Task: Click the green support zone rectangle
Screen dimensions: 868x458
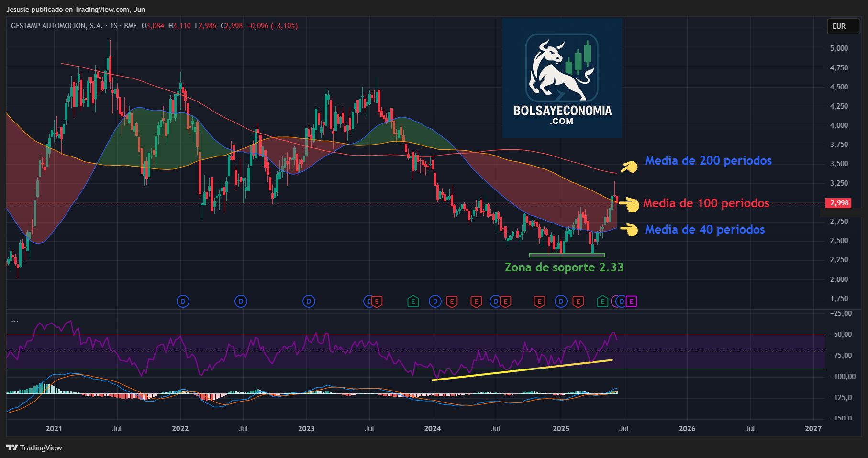Action: click(x=567, y=255)
